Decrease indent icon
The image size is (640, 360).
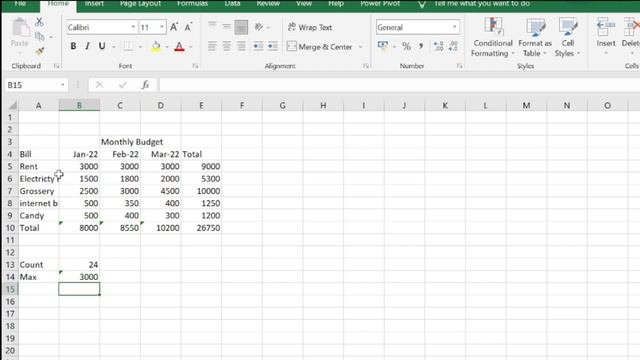[x=258, y=46]
